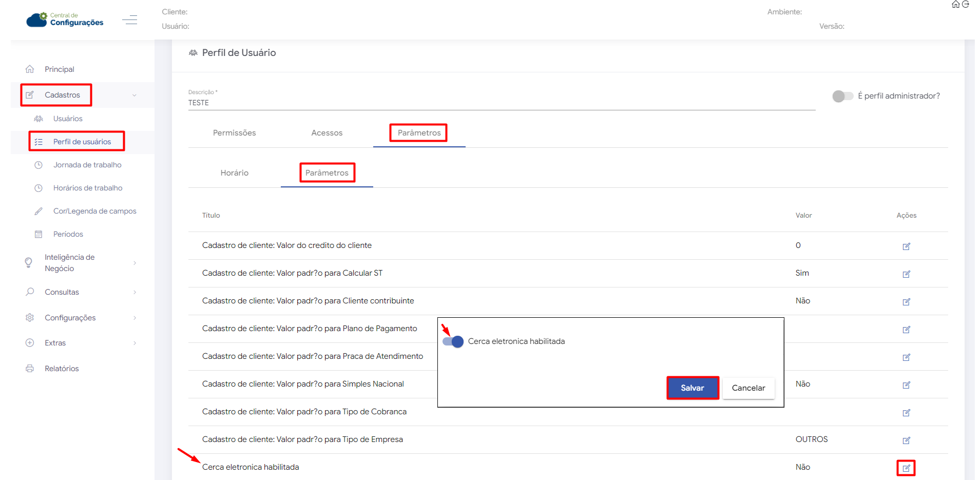Collapse the sidebar using hamburger menu icon

click(x=129, y=20)
